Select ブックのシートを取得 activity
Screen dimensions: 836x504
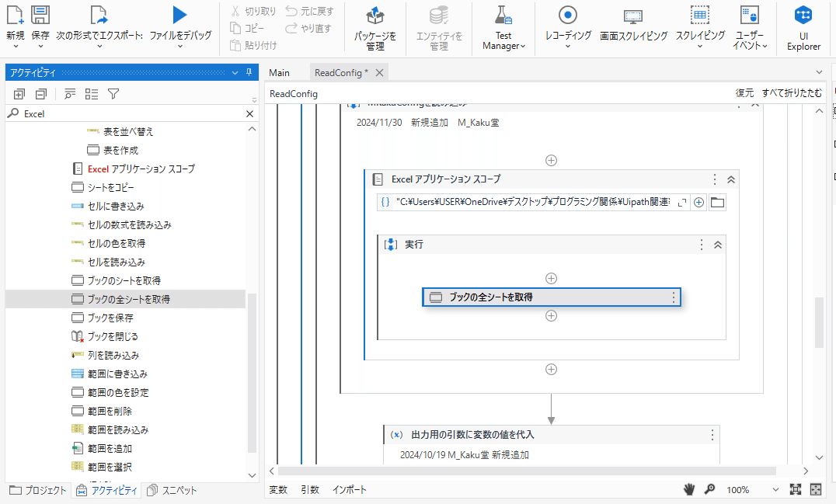pos(117,281)
